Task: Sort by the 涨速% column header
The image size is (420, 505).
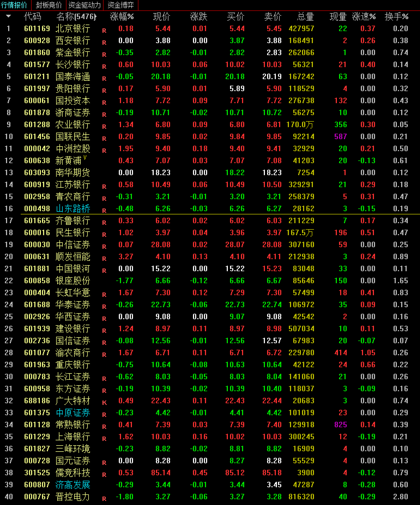Action: (364, 17)
